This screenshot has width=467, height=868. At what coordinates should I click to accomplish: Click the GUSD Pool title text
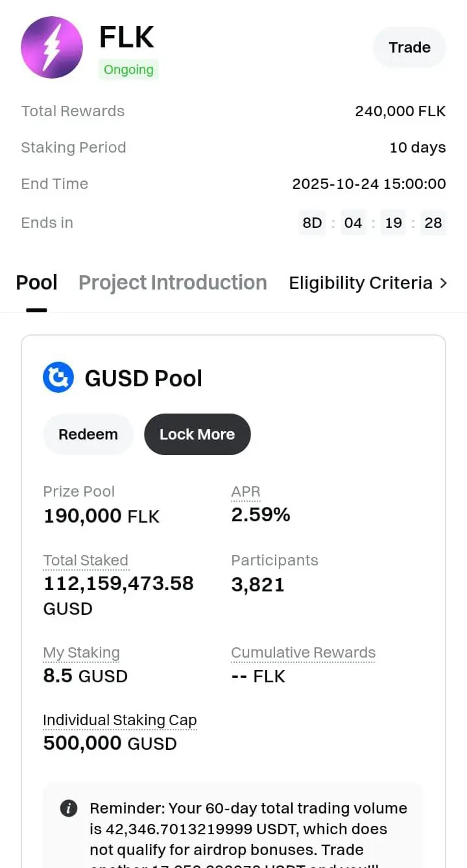pos(143,378)
